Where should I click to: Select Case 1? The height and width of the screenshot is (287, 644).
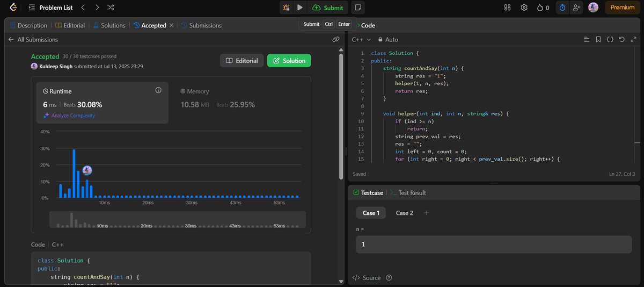371,213
